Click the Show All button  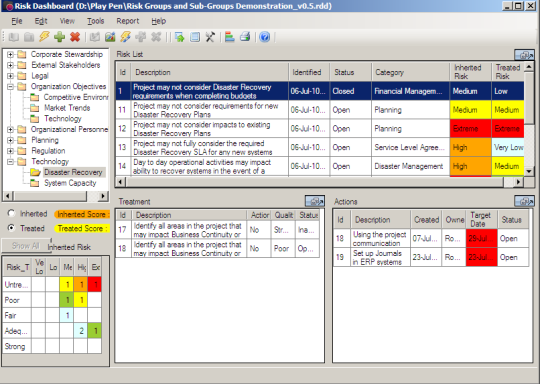(26, 246)
